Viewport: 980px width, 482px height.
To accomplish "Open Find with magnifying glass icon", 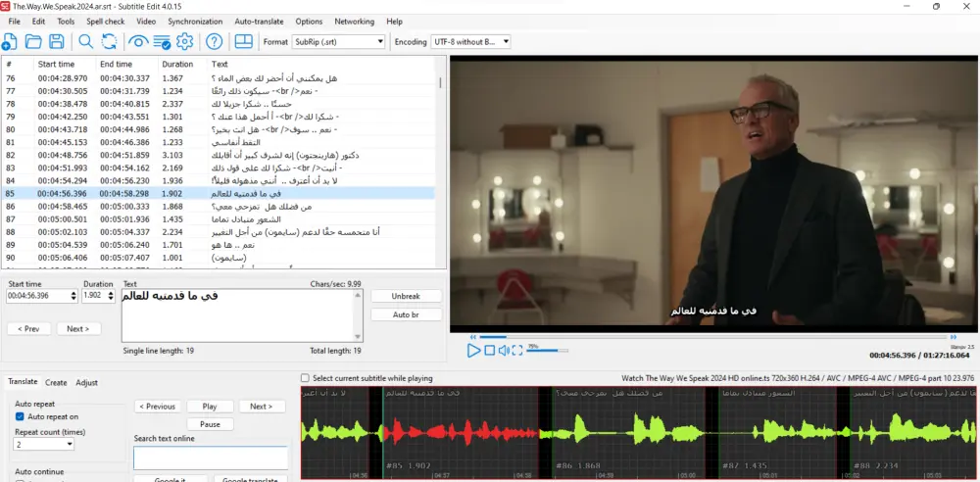I will (x=85, y=42).
